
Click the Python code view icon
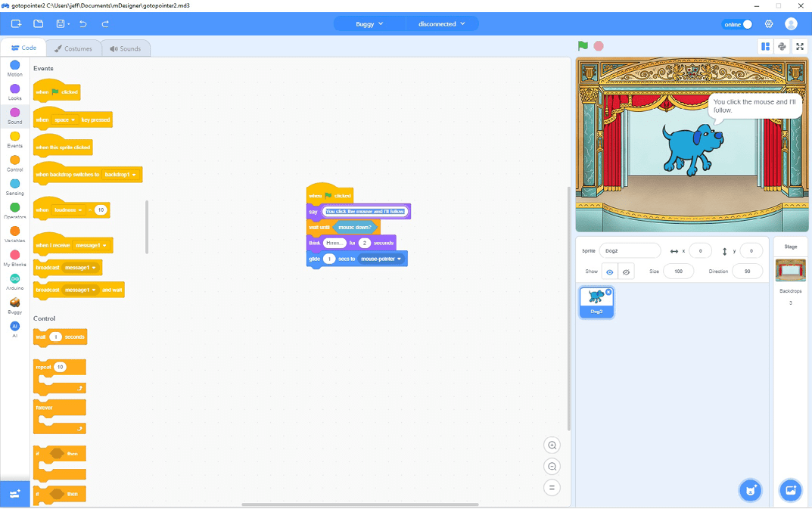coord(782,47)
